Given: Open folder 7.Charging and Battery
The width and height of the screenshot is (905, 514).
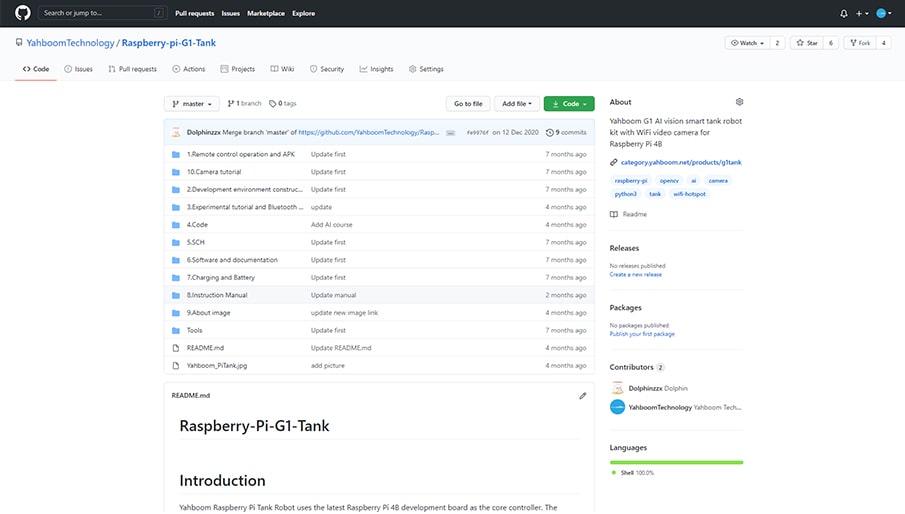Looking at the screenshot, I should 220,277.
